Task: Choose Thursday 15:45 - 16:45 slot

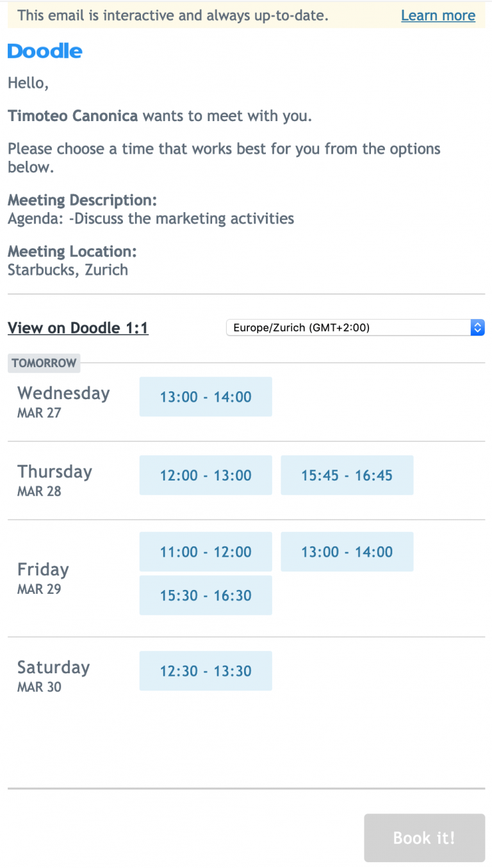Action: coord(347,475)
